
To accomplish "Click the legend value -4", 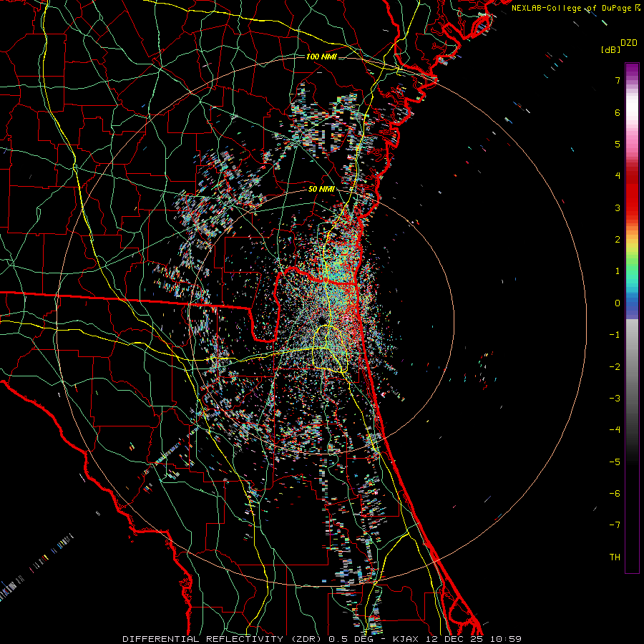I will [x=615, y=430].
